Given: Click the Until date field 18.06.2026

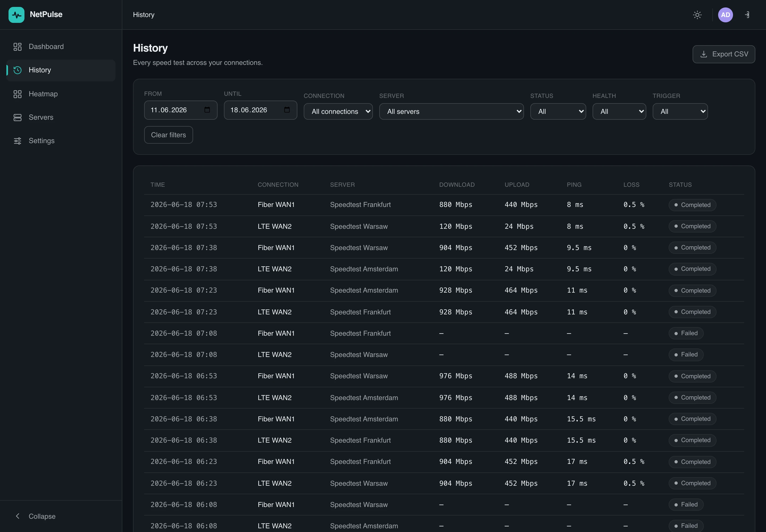Looking at the screenshot, I should click(260, 110).
